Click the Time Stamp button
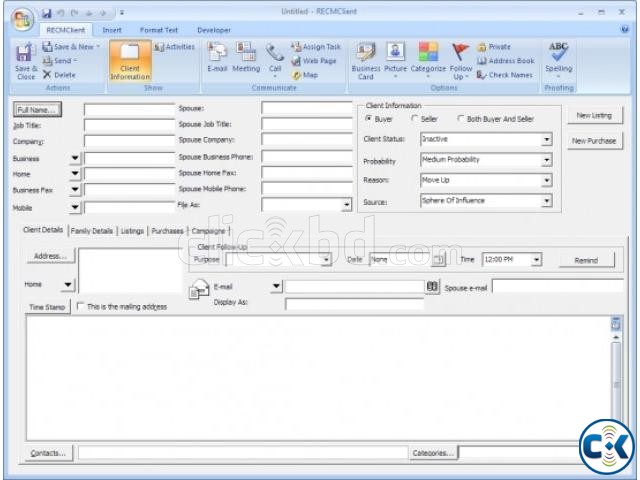The height and width of the screenshot is (480, 640). point(47,307)
